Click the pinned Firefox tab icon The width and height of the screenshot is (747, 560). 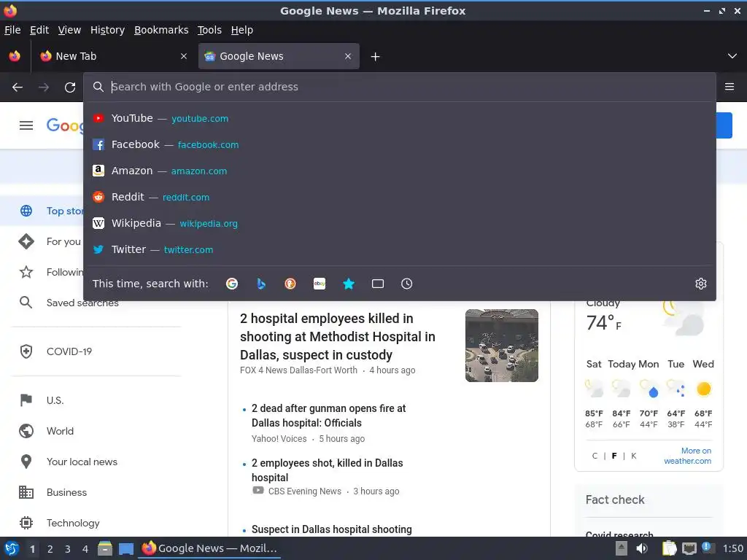coord(15,56)
